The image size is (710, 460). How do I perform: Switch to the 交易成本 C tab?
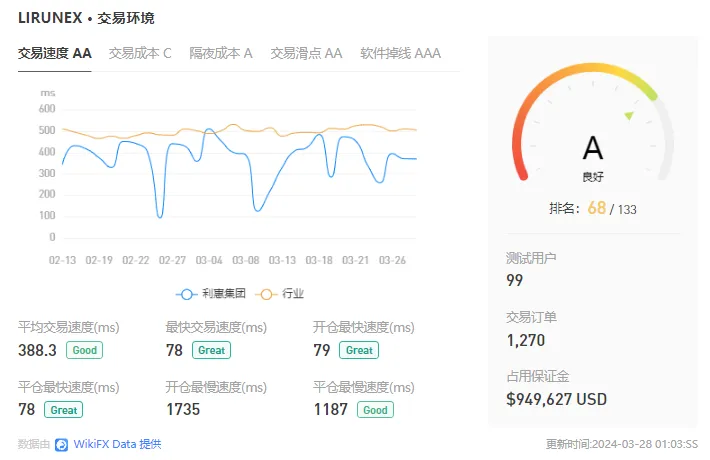(x=140, y=53)
